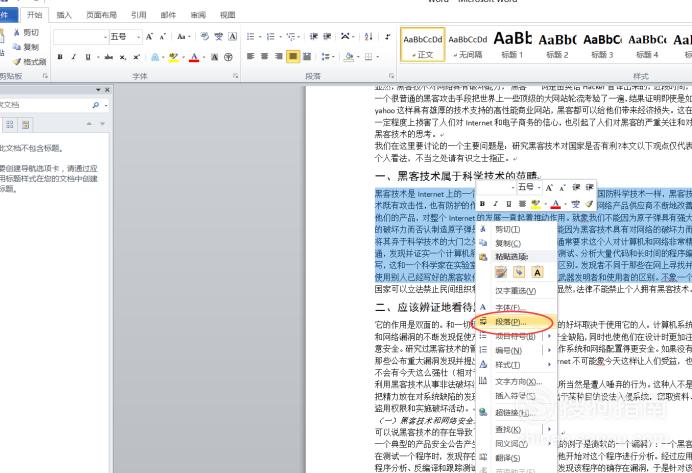
Task: Click the Merge Formatting paste option icon
Action: [519, 272]
